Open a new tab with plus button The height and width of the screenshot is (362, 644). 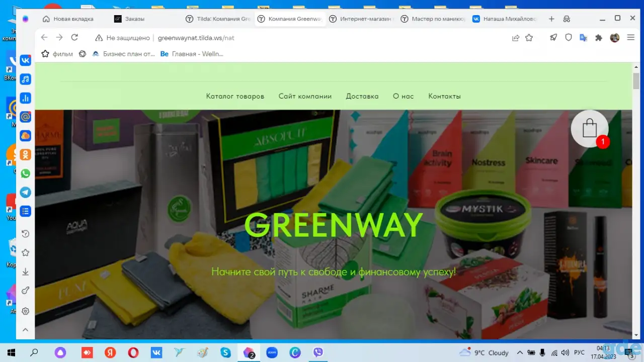(551, 19)
